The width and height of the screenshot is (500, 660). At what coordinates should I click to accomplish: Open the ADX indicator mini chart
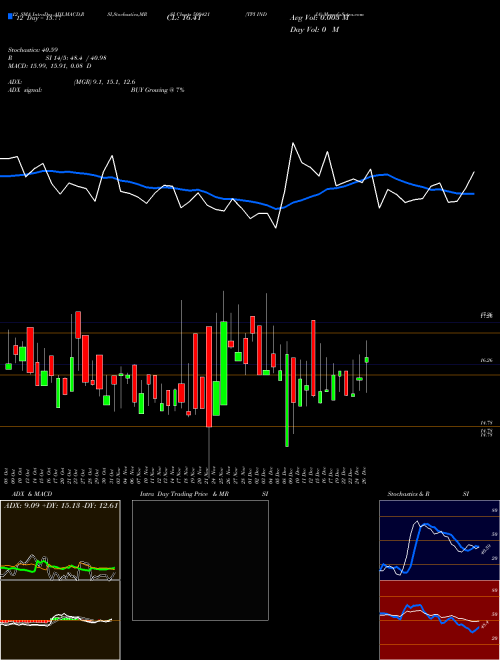click(60, 540)
